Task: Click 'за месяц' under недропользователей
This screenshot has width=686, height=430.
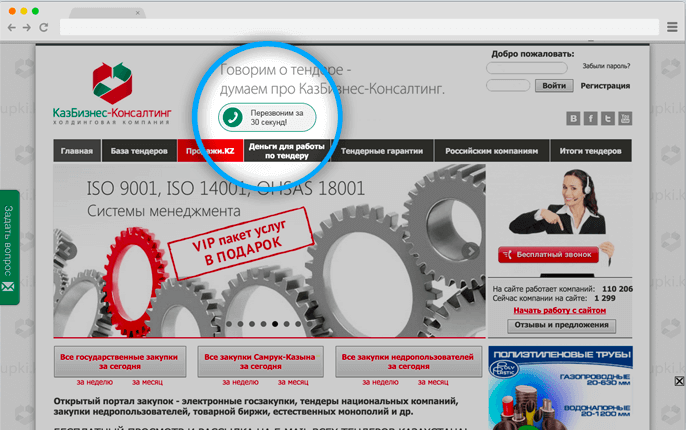Action: [x=433, y=382]
